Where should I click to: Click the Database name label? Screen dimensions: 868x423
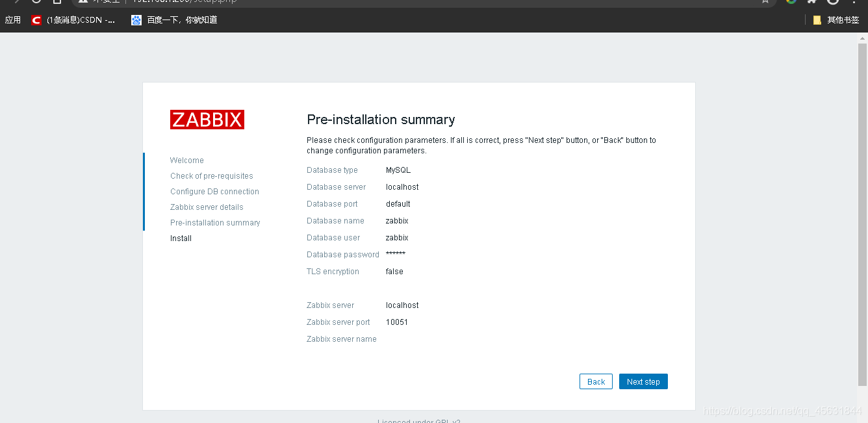tap(335, 221)
